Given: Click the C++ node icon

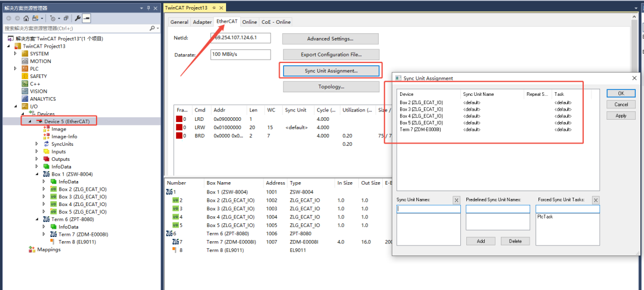Looking at the screenshot, I should 24,84.
